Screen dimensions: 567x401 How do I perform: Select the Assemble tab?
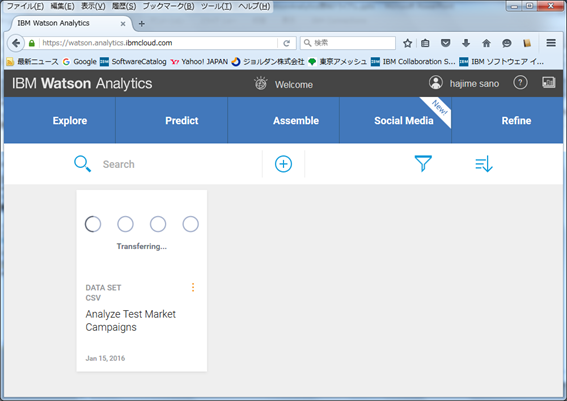coord(296,120)
